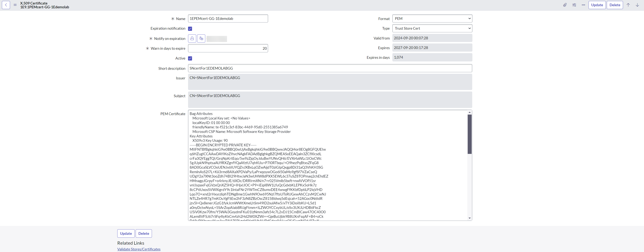The image size is (644, 252).
Task: Click the Update button in header
Action: pyautogui.click(x=597, y=5)
